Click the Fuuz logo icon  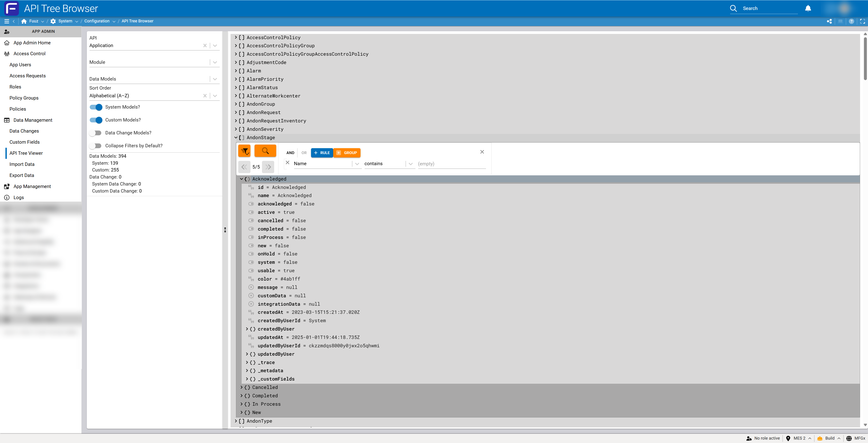pos(12,8)
